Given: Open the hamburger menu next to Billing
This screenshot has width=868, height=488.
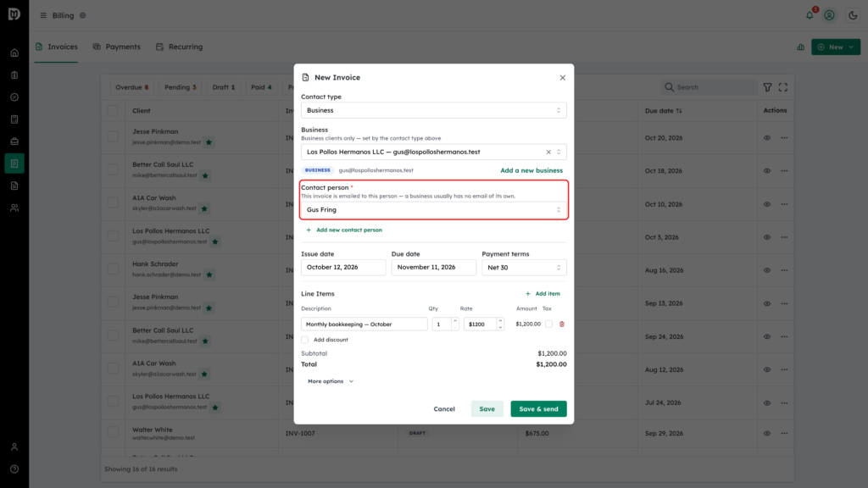Looking at the screenshot, I should (x=43, y=15).
